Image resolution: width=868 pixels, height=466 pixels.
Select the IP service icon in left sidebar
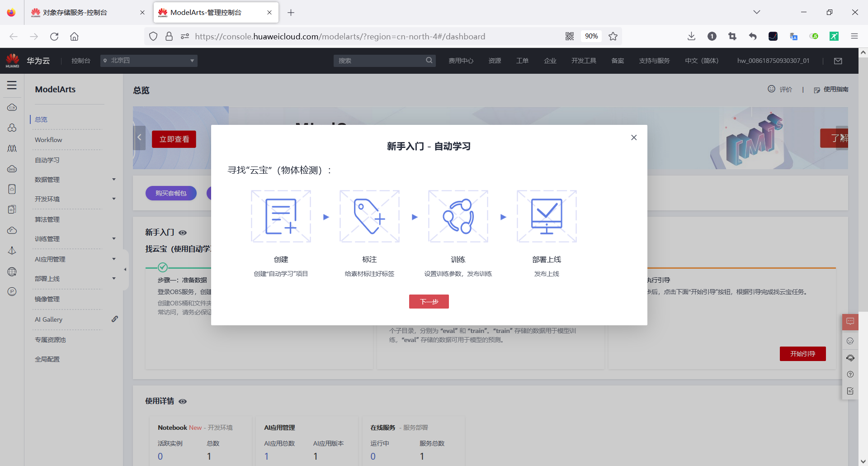[12, 291]
